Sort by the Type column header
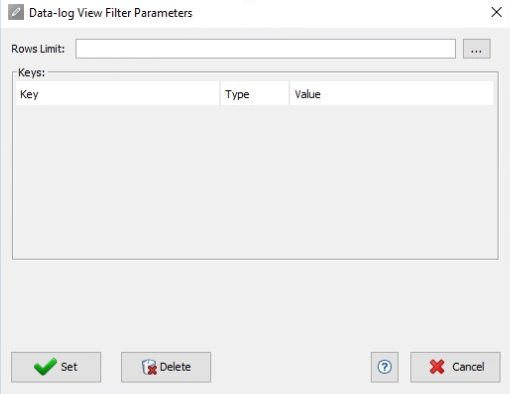Screen dimensions: 510x394 point(255,94)
